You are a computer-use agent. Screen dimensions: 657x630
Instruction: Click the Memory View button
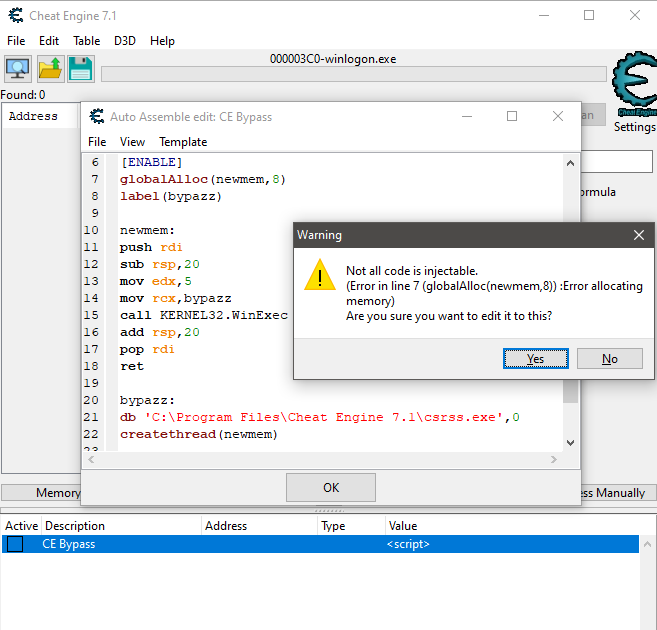point(41,493)
